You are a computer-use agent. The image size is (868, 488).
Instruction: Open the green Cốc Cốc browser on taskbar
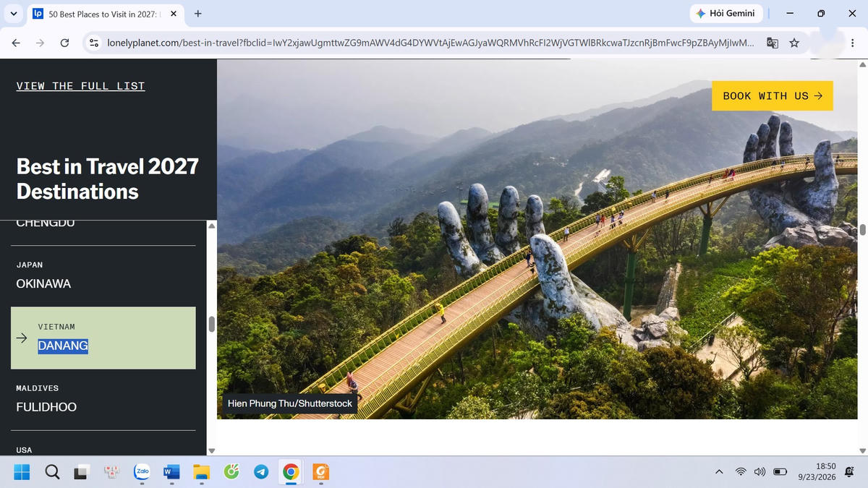(x=231, y=472)
